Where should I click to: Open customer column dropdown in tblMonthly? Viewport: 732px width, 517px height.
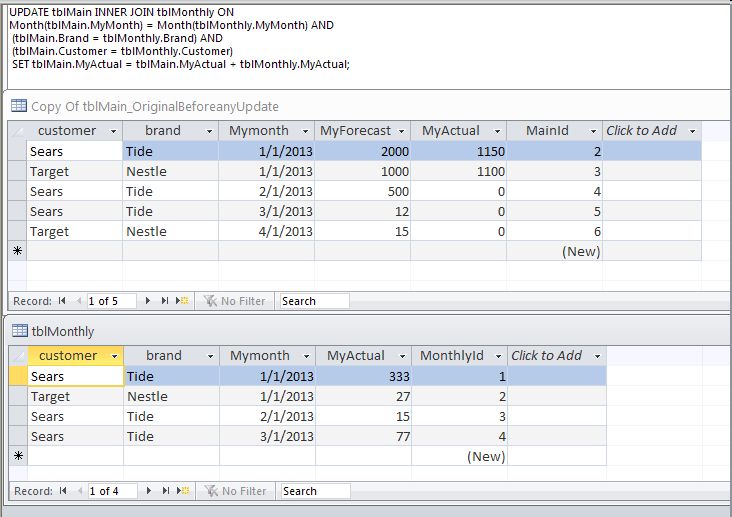[114, 356]
